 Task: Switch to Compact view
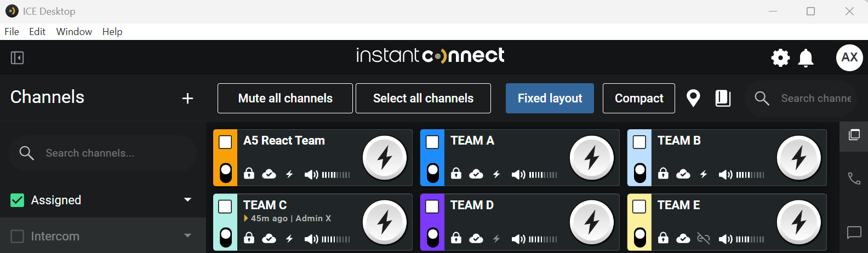(x=639, y=99)
